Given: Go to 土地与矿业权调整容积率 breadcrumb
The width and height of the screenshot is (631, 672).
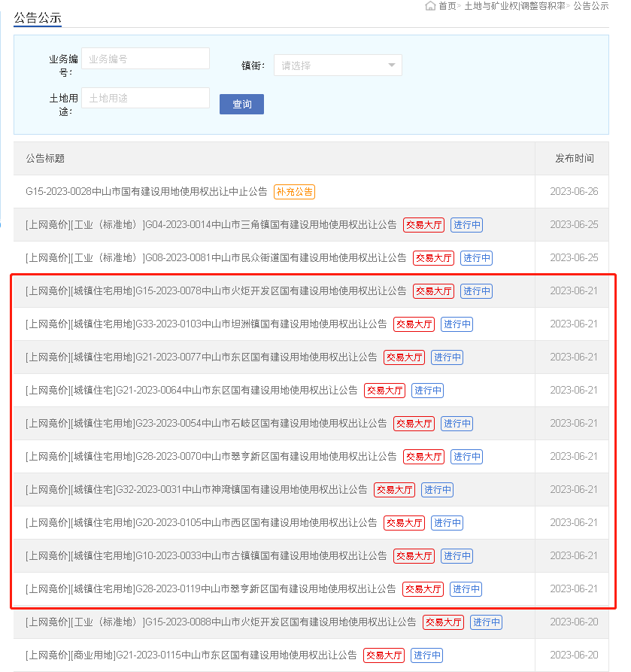Looking at the screenshot, I should pos(514,6).
